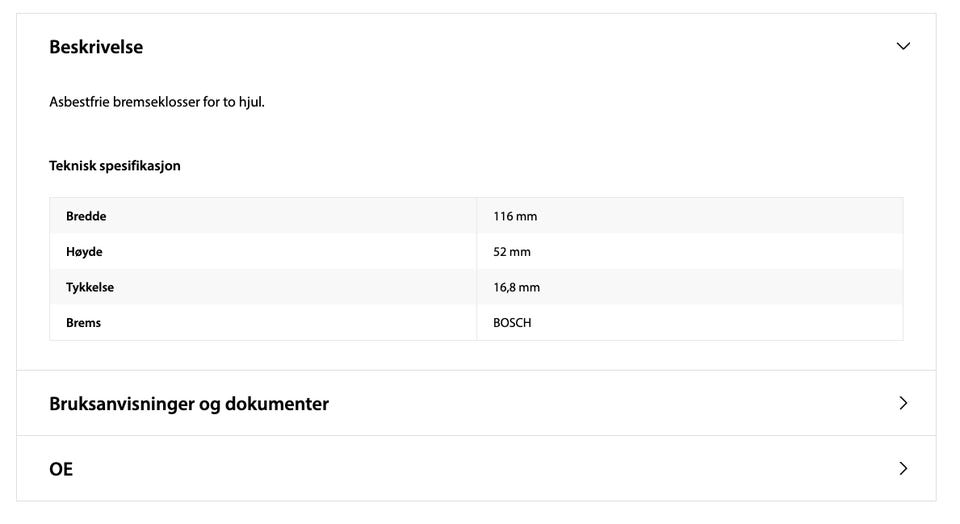The height and width of the screenshot is (524, 960).
Task: Select the Brems label cell
Action: point(83,323)
